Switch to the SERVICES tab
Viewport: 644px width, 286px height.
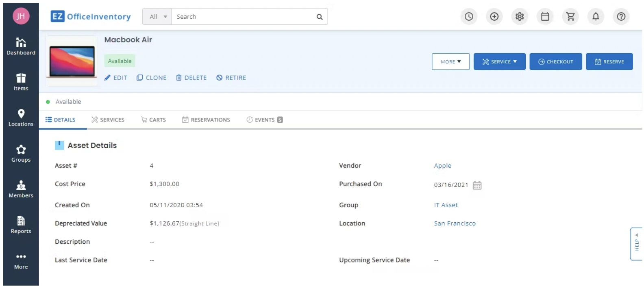[108, 120]
